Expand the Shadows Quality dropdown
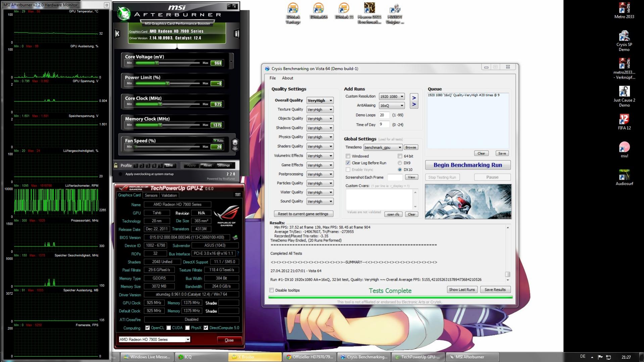 (320, 128)
